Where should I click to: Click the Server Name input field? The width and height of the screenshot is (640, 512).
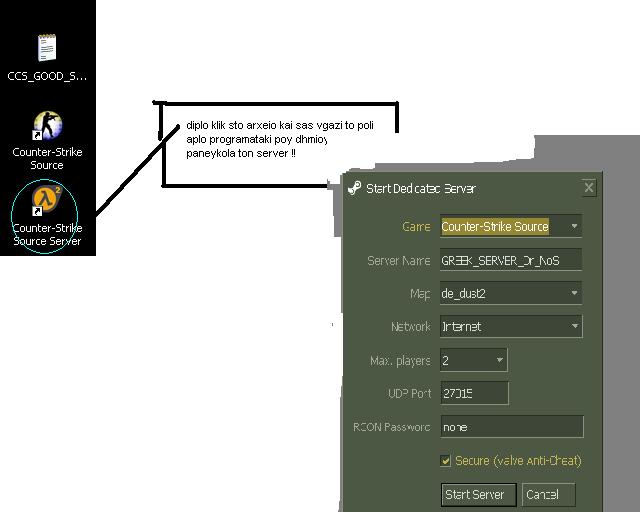[511, 260]
